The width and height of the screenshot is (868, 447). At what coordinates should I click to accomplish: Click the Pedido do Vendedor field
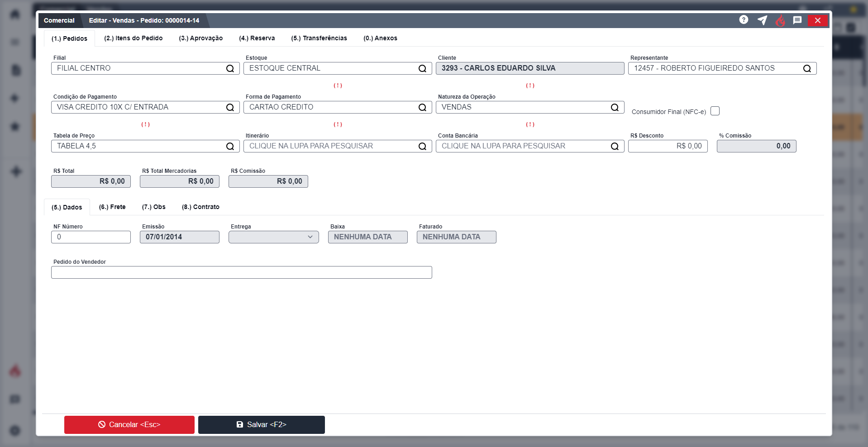click(x=242, y=272)
